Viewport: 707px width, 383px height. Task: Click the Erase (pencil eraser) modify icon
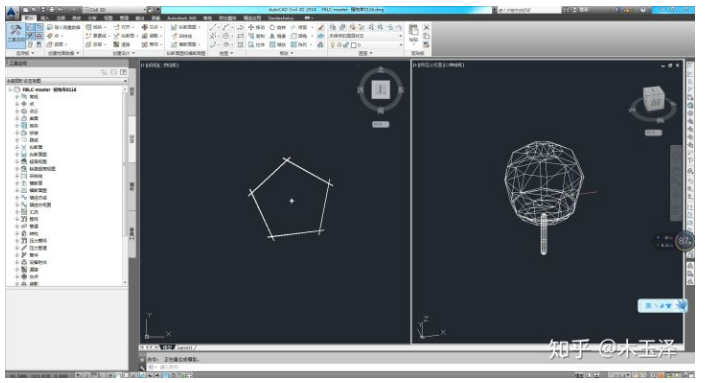321,28
